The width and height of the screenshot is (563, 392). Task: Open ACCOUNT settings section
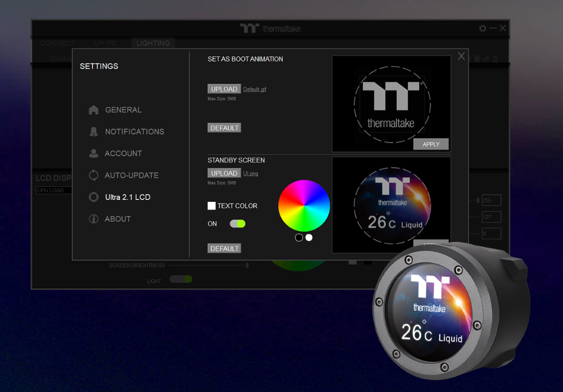[x=123, y=153]
